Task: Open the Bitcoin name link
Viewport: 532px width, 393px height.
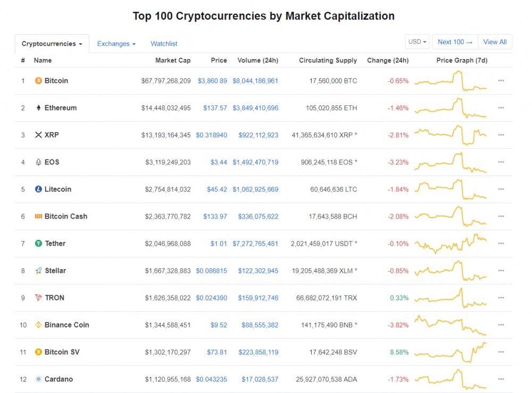Action: [56, 81]
